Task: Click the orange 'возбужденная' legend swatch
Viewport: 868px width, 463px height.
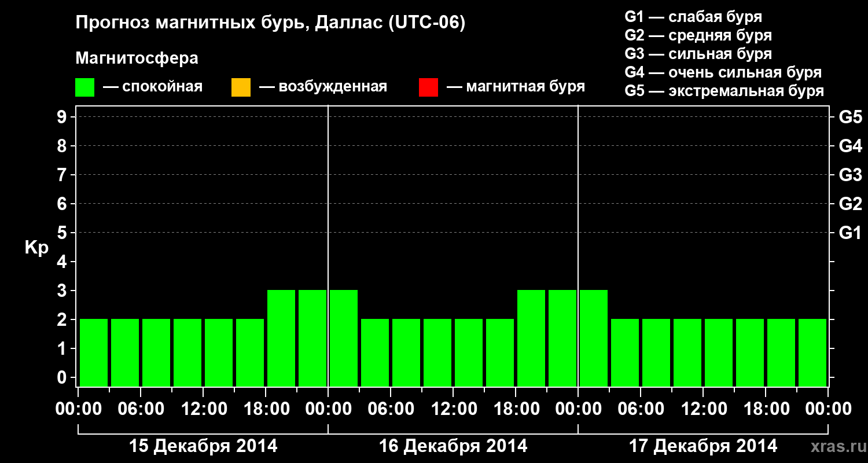Action: pos(241,87)
